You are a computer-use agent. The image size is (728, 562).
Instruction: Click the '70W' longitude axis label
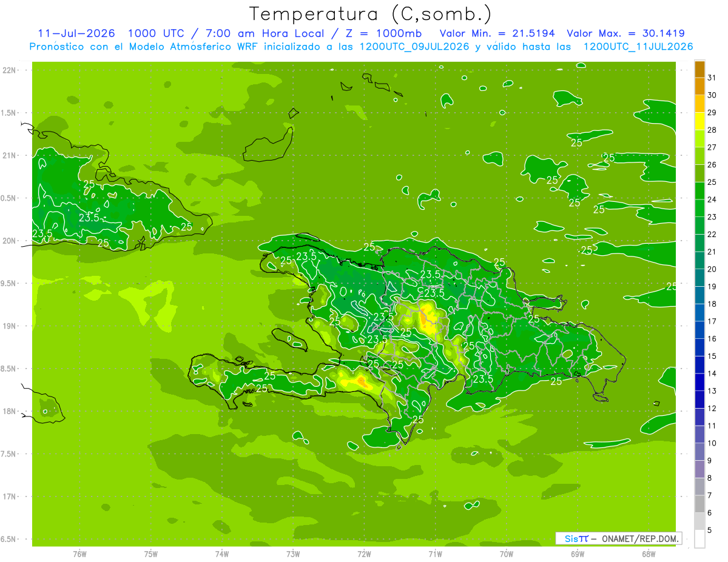coord(507,554)
